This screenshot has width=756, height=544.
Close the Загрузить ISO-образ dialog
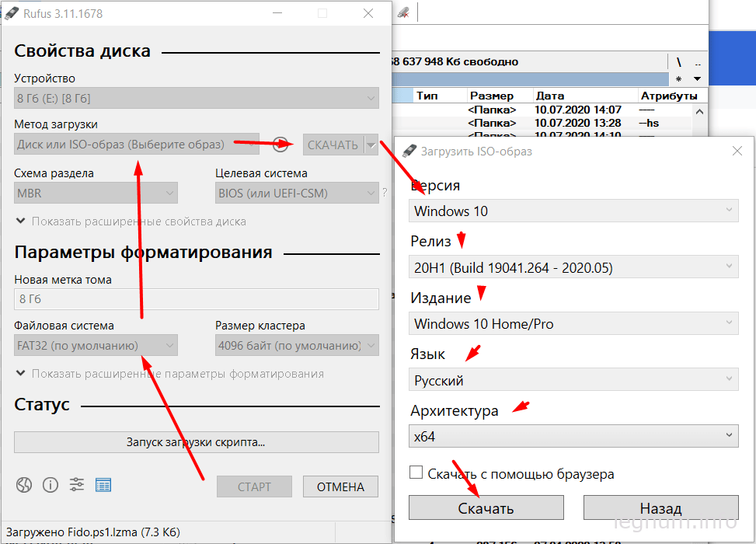tap(737, 151)
